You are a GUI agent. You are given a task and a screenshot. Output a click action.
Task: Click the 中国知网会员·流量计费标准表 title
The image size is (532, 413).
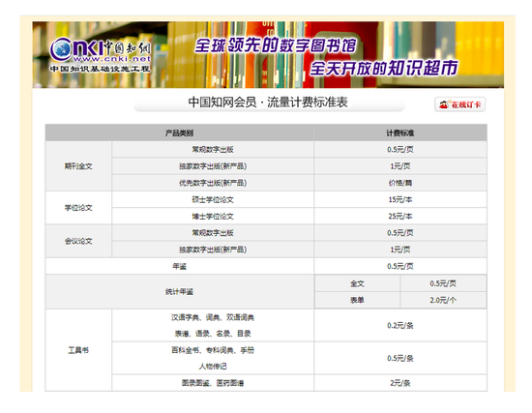[268, 103]
